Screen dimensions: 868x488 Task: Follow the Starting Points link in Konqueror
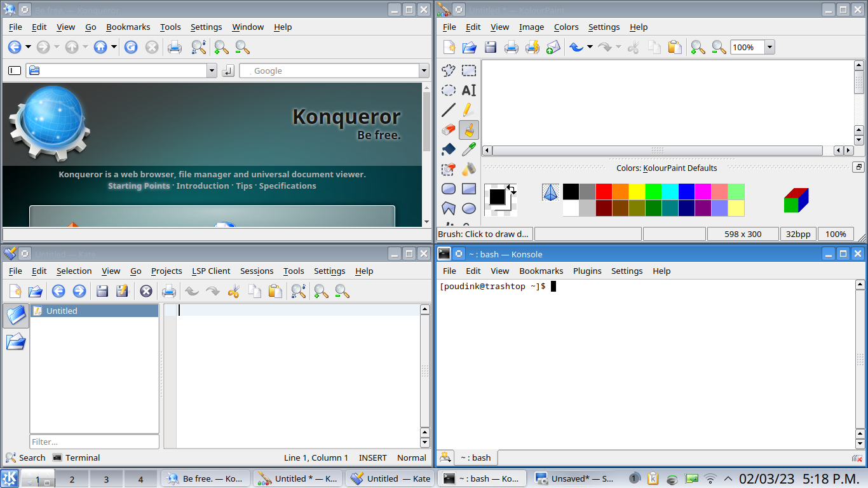139,186
